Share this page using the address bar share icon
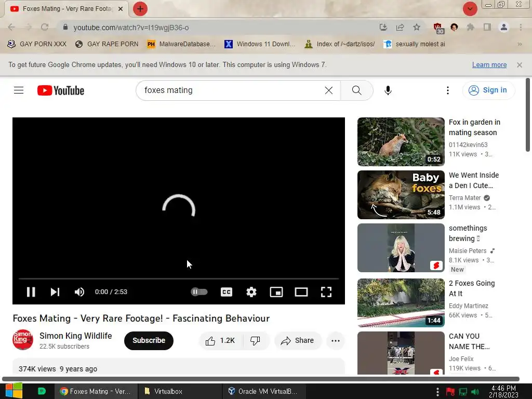 click(x=400, y=27)
